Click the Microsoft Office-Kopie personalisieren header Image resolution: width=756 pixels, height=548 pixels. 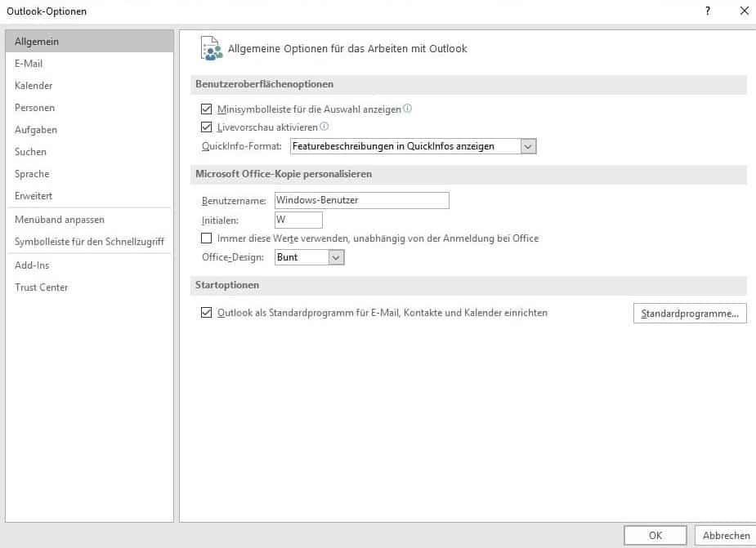(x=284, y=174)
